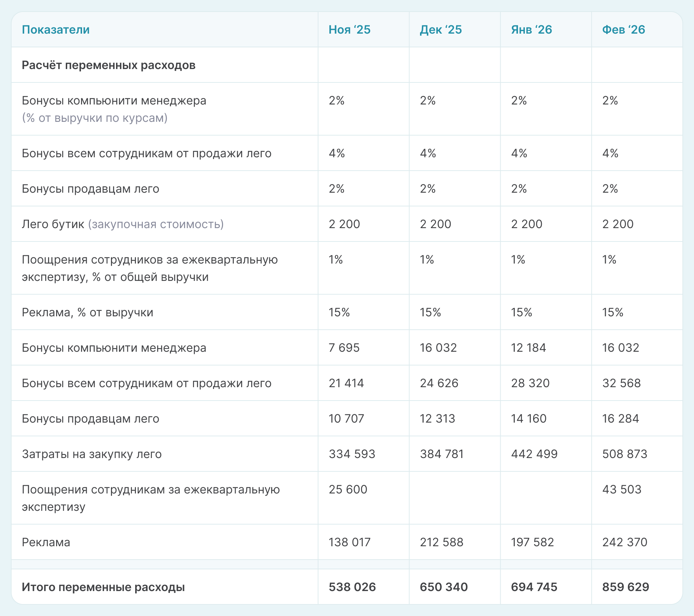The height and width of the screenshot is (616, 694).
Task: Select the "Янв '26" column header
Action: [x=531, y=30]
